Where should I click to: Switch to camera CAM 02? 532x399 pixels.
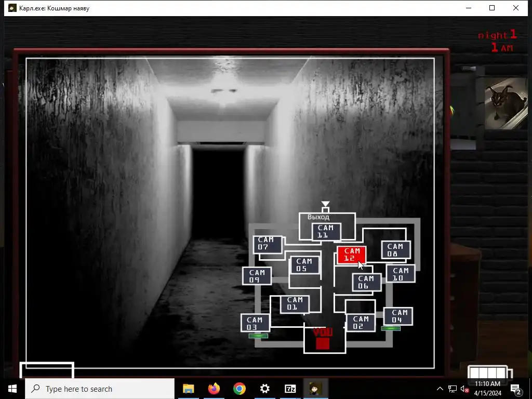361,323
